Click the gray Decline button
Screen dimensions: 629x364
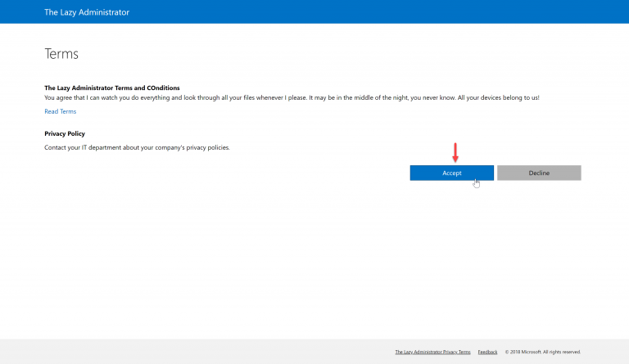(539, 173)
